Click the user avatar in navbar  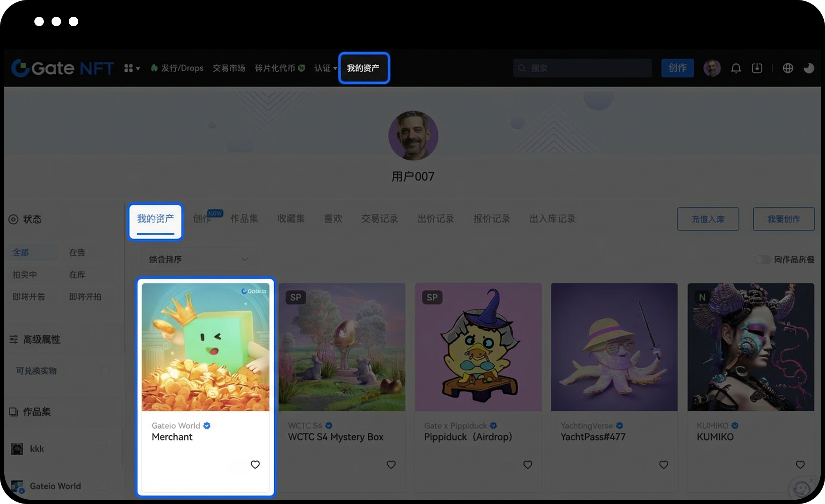[712, 68]
